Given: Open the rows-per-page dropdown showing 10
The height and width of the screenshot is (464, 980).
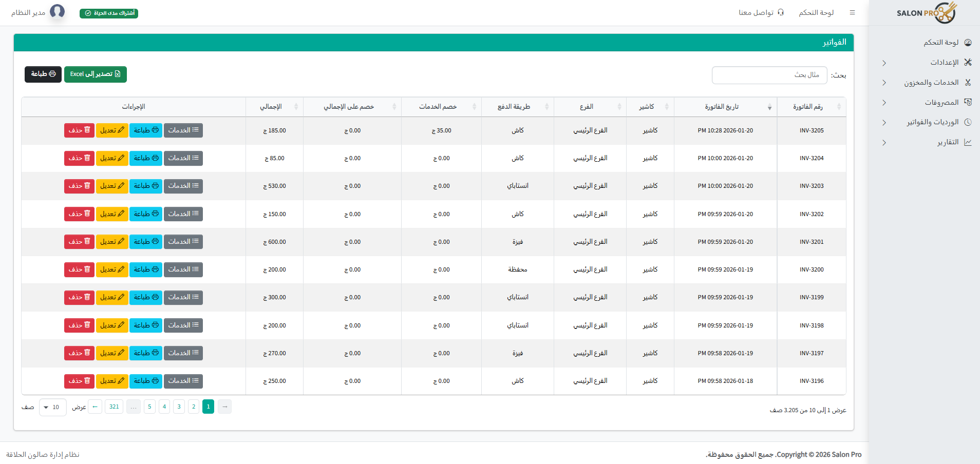Looking at the screenshot, I should (x=52, y=407).
